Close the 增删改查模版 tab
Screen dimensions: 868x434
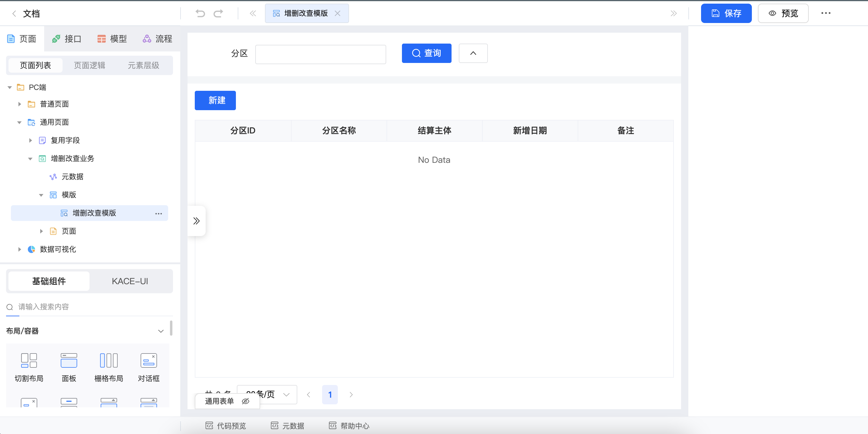click(x=337, y=14)
